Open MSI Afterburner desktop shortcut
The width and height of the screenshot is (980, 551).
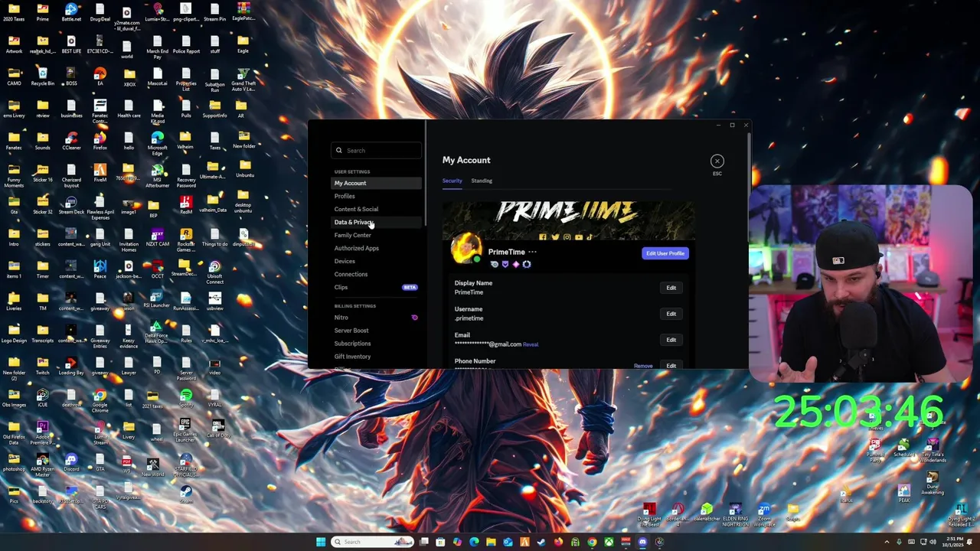point(157,175)
